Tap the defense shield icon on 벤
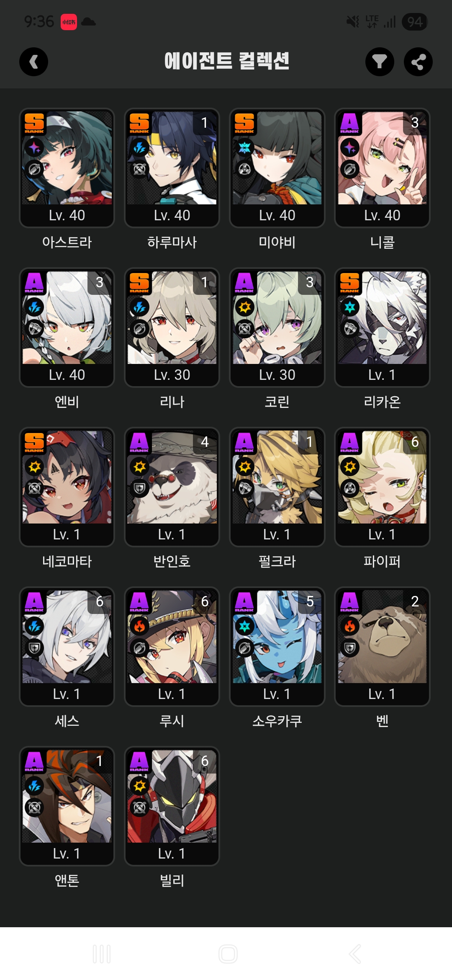Image resolution: width=452 pixels, height=980 pixels. pos(350,648)
